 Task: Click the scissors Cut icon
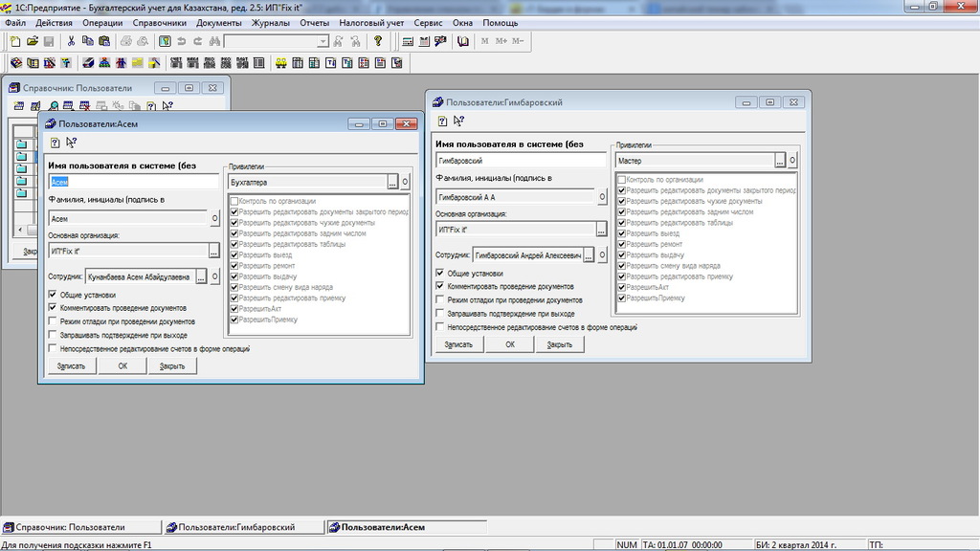[71, 41]
